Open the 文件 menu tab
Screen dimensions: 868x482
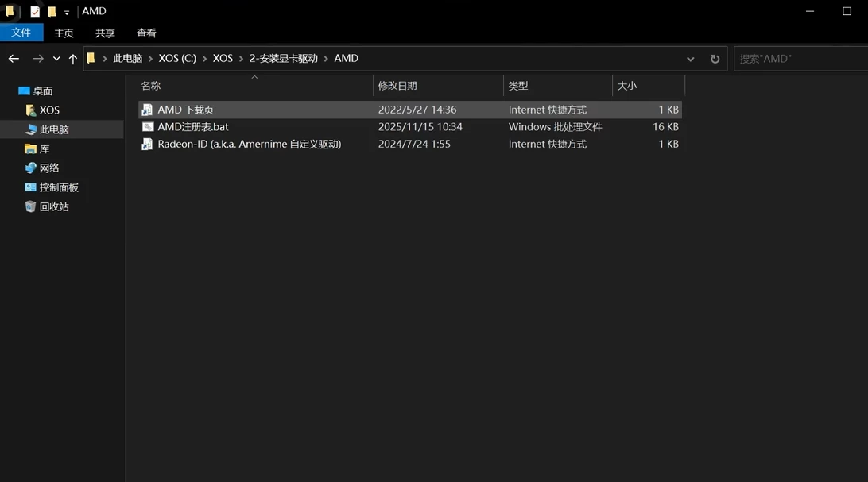[x=21, y=33]
